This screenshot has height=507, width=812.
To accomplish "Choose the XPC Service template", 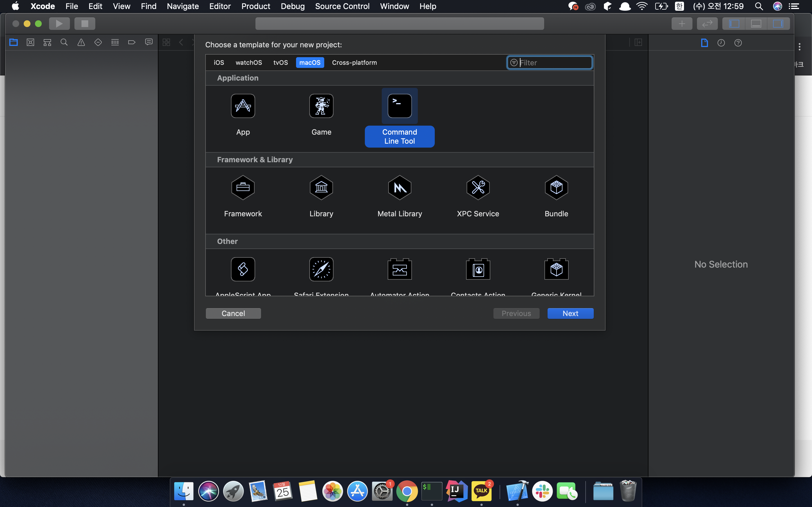I will point(478,187).
